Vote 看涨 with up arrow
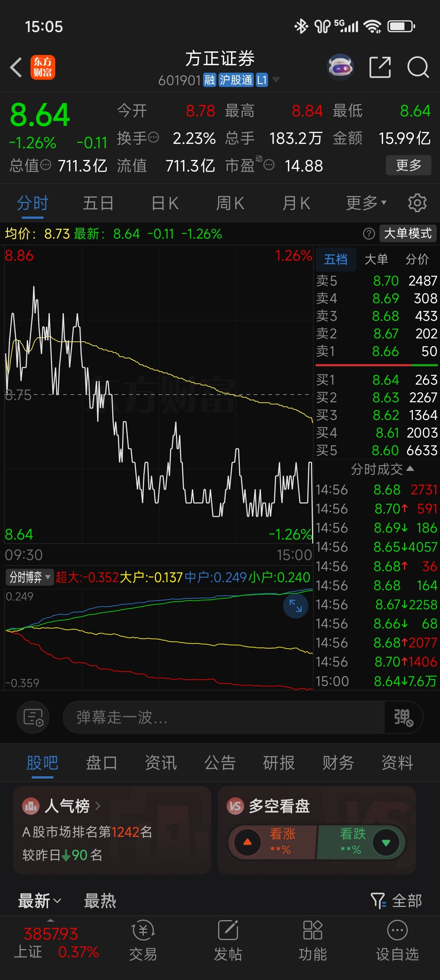This screenshot has width=440, height=980. click(x=247, y=842)
